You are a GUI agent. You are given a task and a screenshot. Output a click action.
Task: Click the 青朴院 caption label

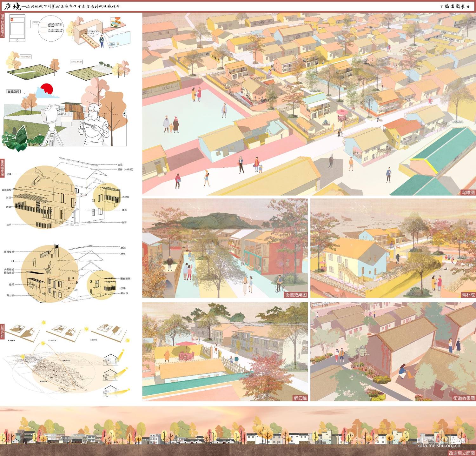pyautogui.click(x=468, y=295)
